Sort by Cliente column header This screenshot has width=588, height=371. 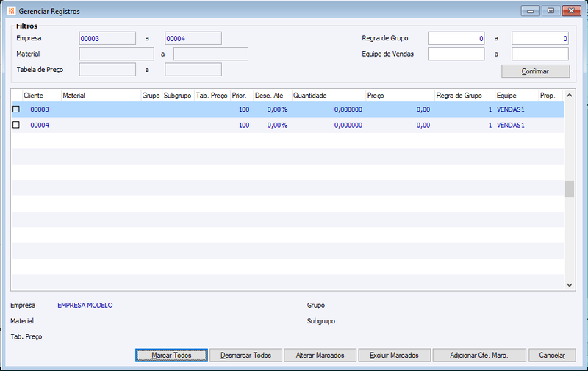point(42,96)
